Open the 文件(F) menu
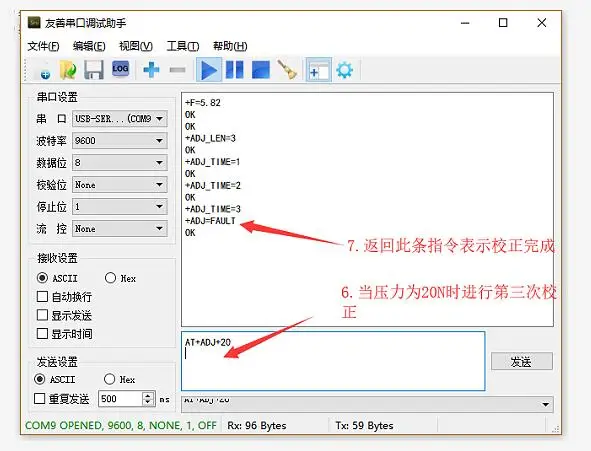Screen dimensions: 591x451 [43, 46]
